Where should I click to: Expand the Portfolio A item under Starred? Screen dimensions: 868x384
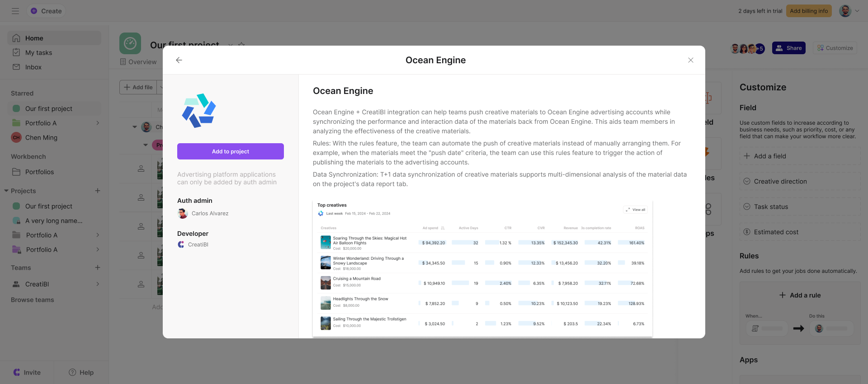98,123
